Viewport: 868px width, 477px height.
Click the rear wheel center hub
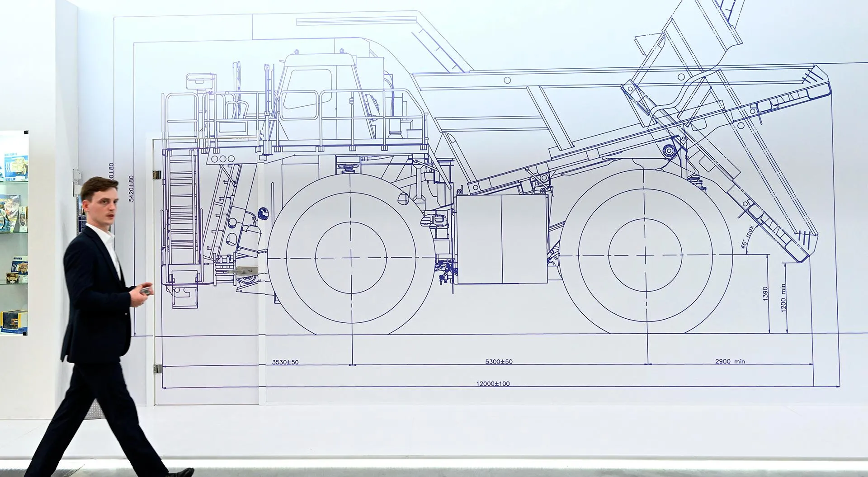645,256
